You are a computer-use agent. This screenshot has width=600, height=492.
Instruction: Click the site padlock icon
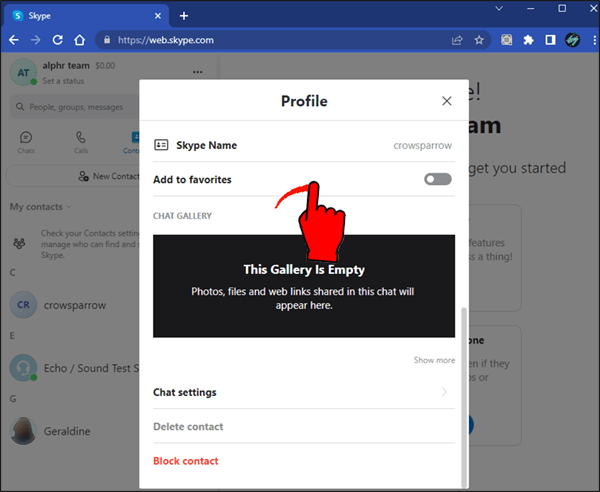[x=107, y=40]
